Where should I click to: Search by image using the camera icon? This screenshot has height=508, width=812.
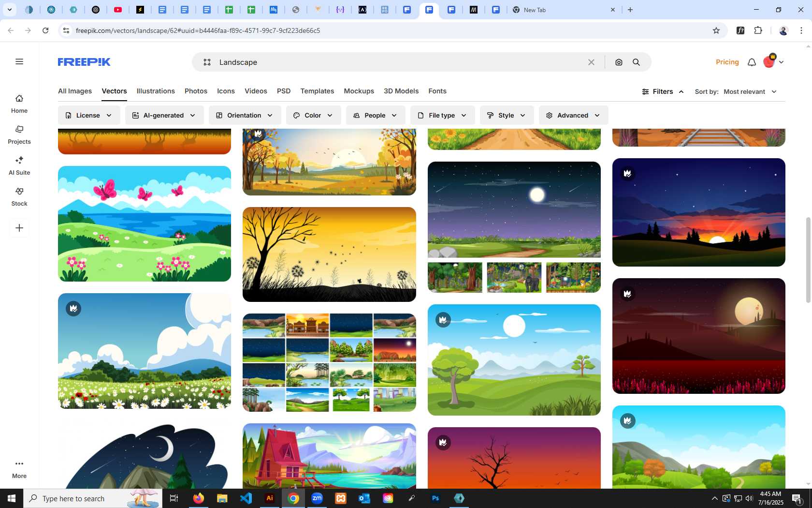[619, 62]
